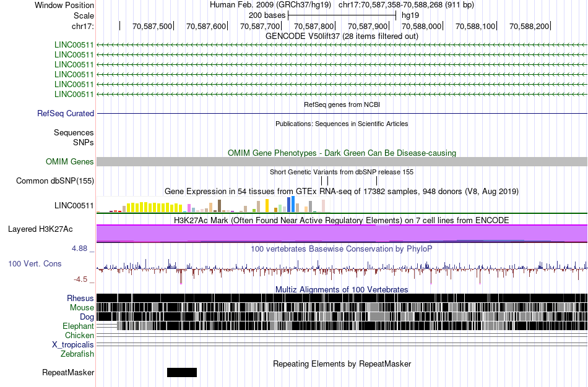Click the chr17: ruler label

(83, 26)
